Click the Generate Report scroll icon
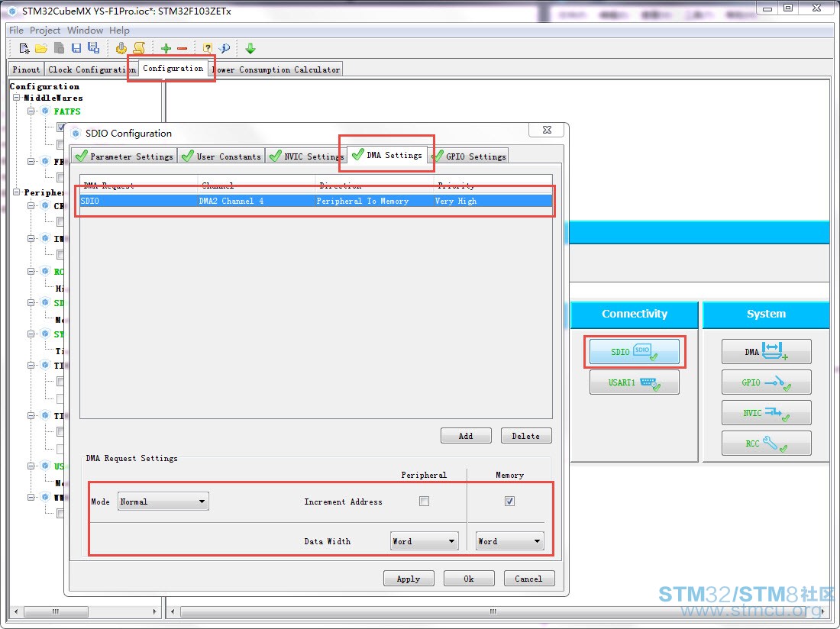 (139, 48)
